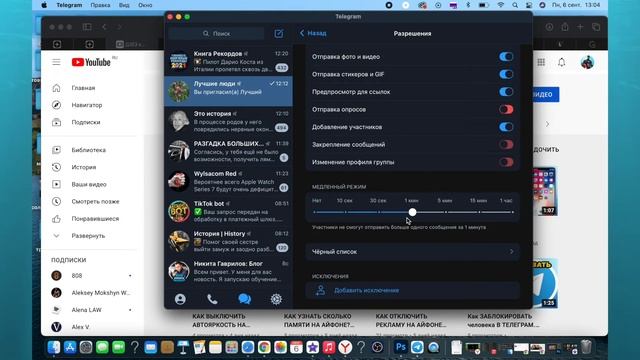Viewport: 640px width, 360px height.
Task: Open the TikTok bot chat
Action: (229, 211)
